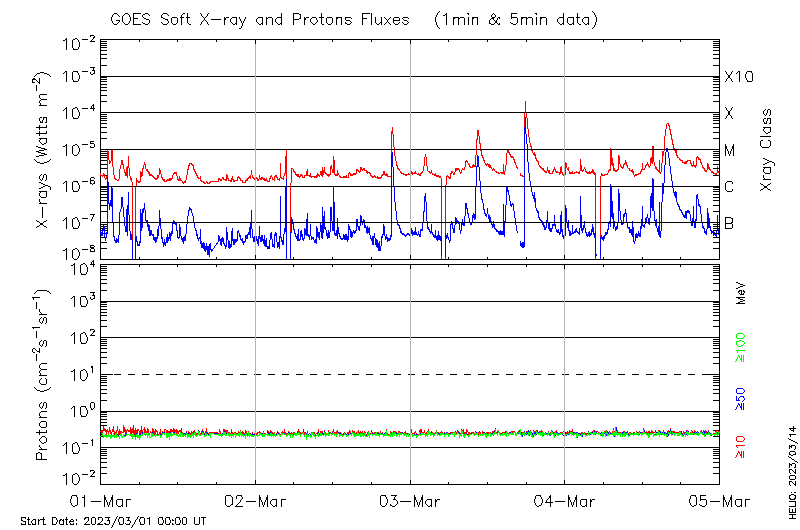Viewport: 800px width, 530px height.
Task: Select the B flare class label
Action: click(729, 223)
